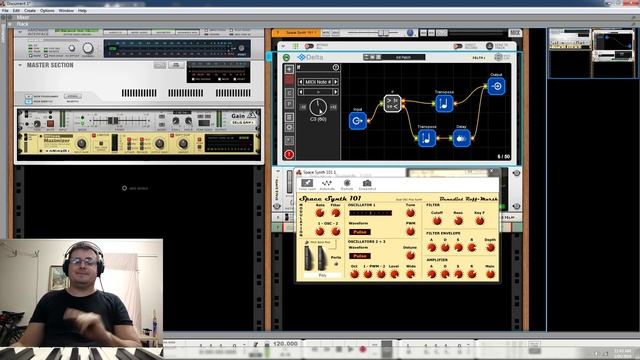Toggle the Bypass switch on Delta player

click(309, 46)
